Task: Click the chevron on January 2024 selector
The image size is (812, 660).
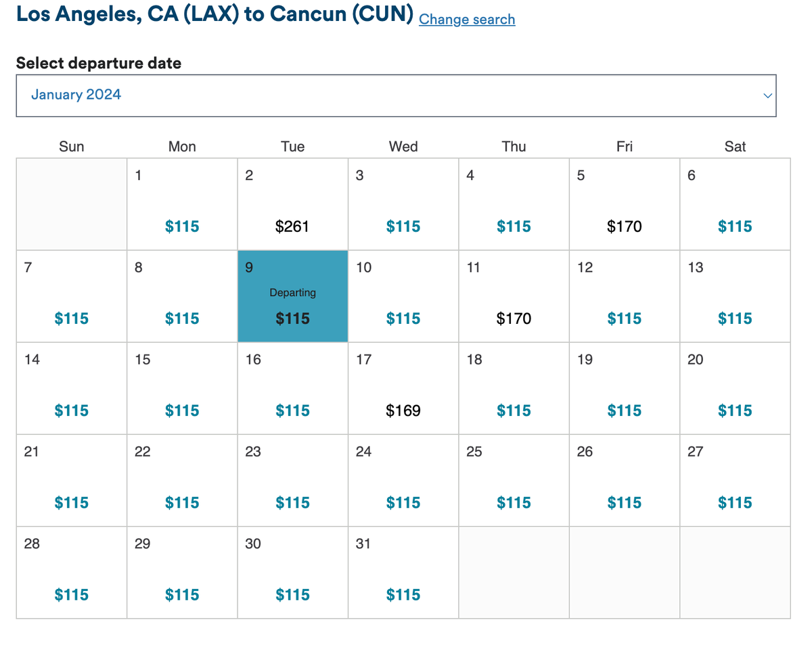Action: coord(767,95)
